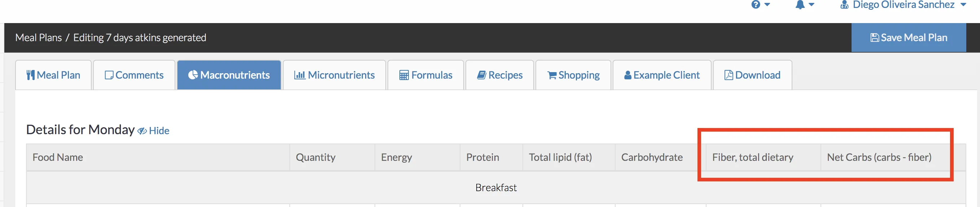The image size is (980, 207).
Task: Switch to the Example Client tab
Action: pyautogui.click(x=662, y=75)
